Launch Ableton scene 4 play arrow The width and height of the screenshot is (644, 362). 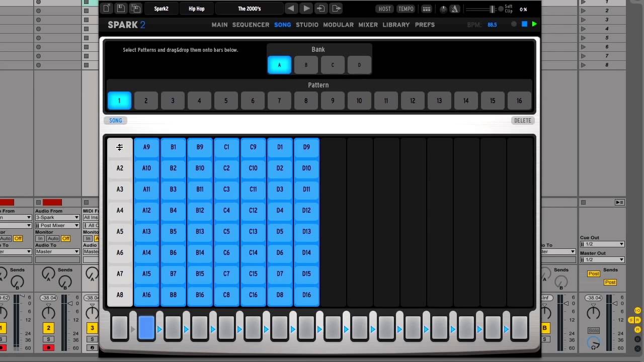tap(583, 29)
